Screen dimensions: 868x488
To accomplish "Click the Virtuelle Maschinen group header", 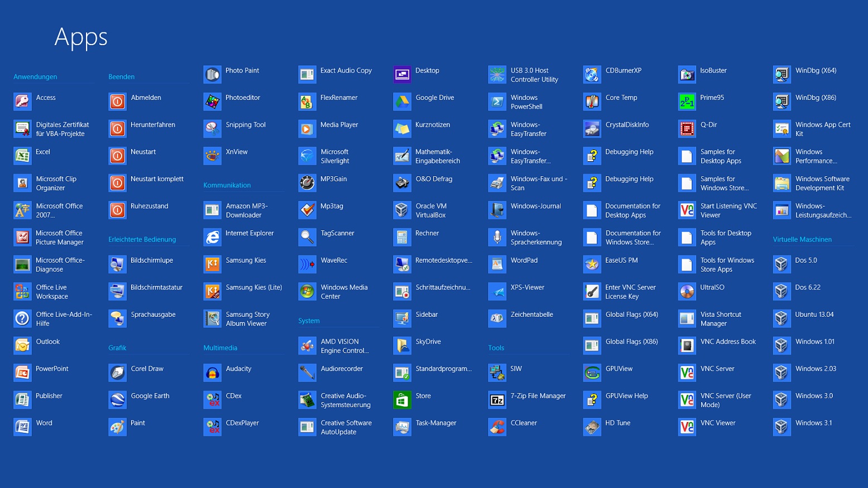I will [802, 239].
